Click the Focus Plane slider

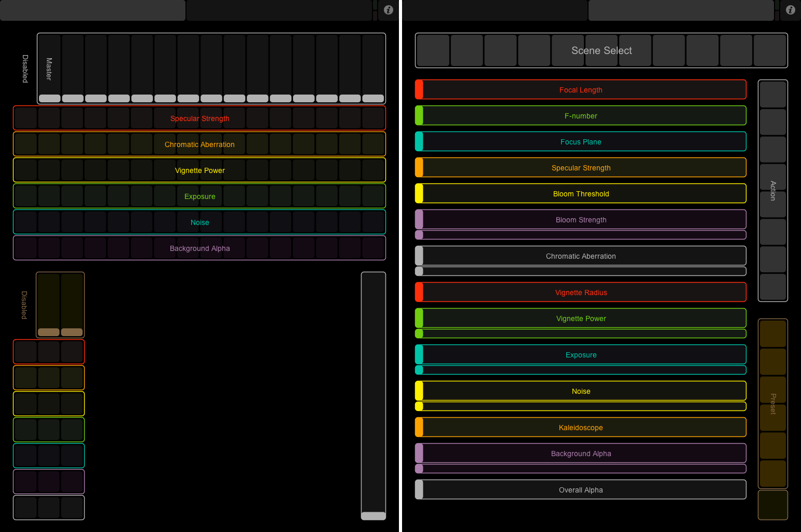pos(581,142)
